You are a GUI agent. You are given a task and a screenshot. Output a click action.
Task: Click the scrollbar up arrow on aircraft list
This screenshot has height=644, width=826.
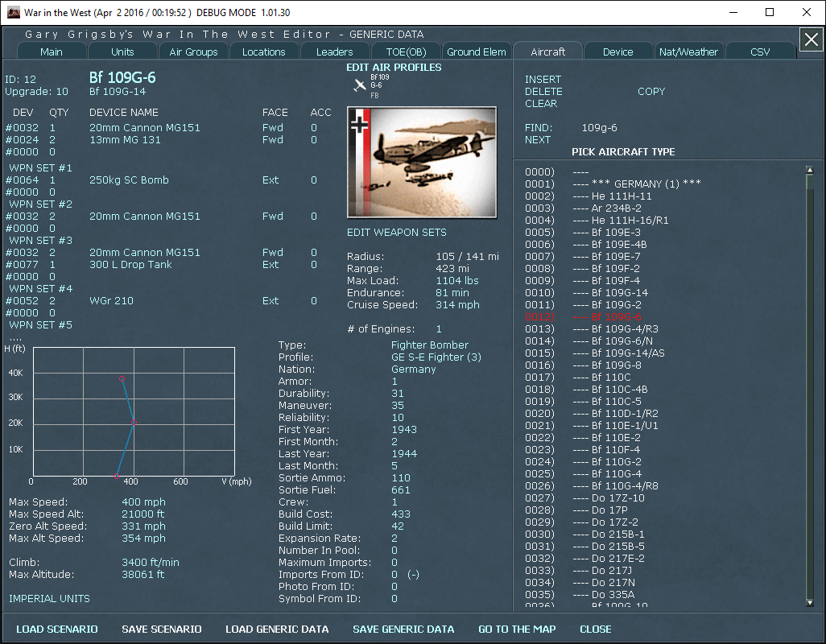808,169
